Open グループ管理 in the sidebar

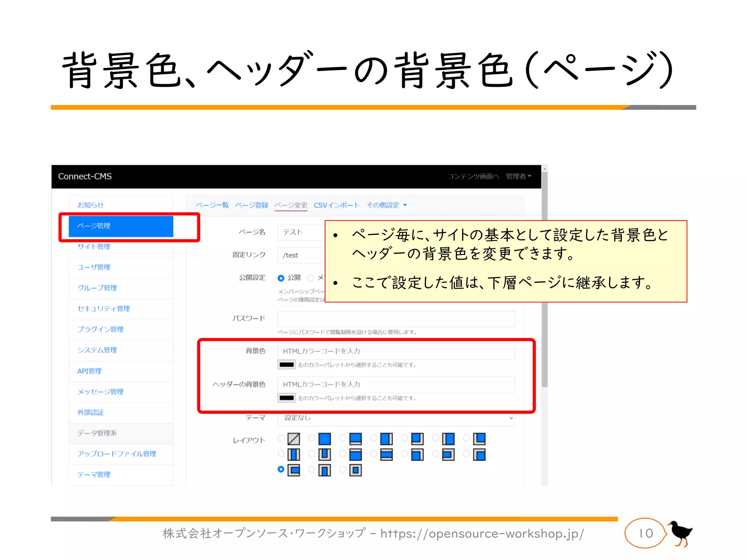coord(121,288)
